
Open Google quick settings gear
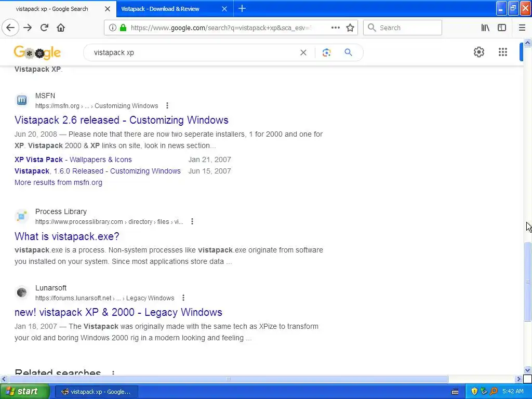(478, 52)
